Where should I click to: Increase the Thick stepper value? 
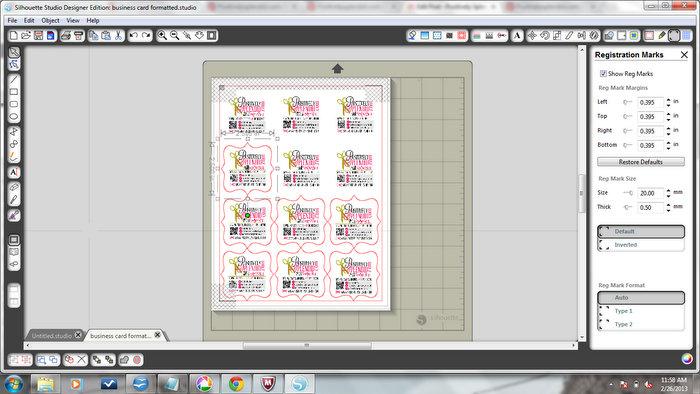[x=668, y=205]
